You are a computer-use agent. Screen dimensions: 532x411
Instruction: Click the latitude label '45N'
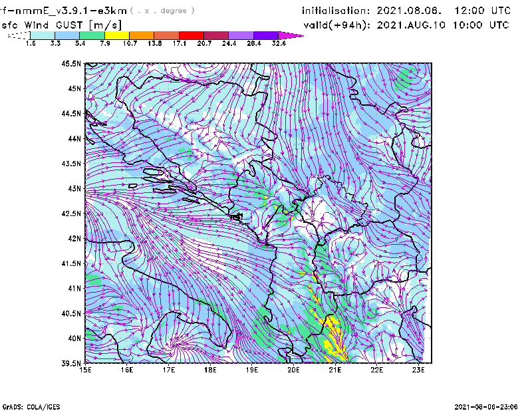(74, 88)
